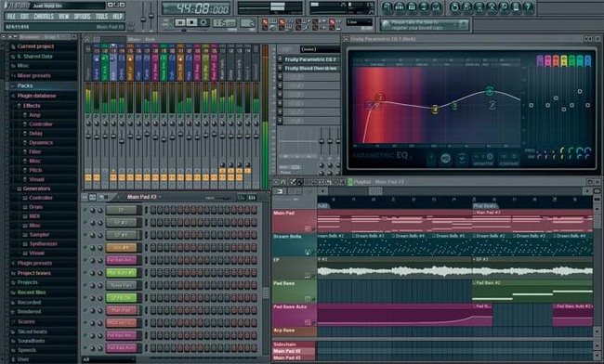Toggle mute on Dream Bells playlist track
The image size is (604, 364).
point(314,253)
